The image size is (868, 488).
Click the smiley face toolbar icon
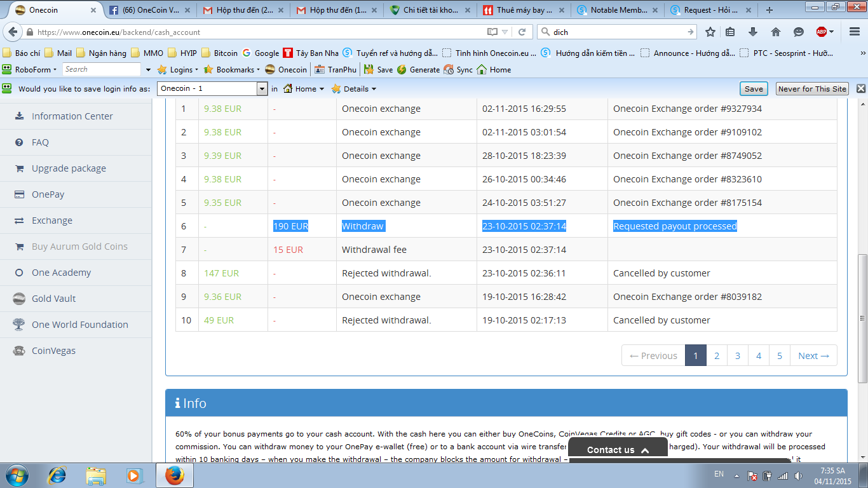[x=799, y=32]
